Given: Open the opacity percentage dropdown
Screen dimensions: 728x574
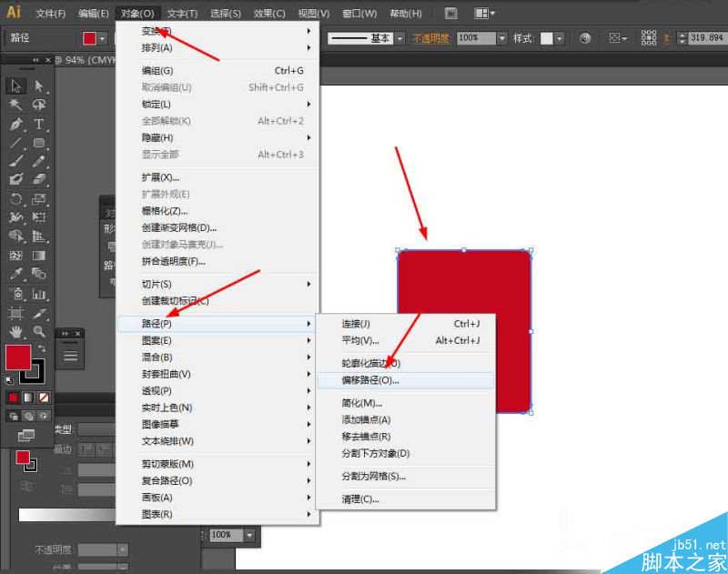Looking at the screenshot, I should tap(501, 38).
